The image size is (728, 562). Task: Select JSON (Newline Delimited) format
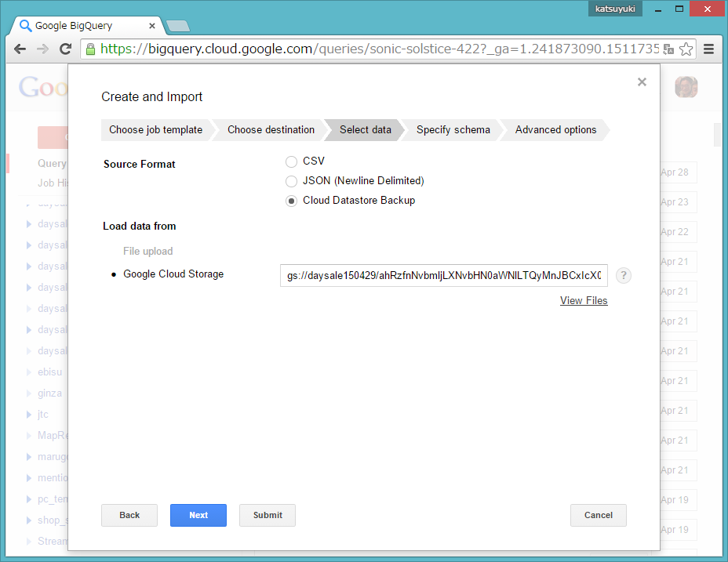291,181
